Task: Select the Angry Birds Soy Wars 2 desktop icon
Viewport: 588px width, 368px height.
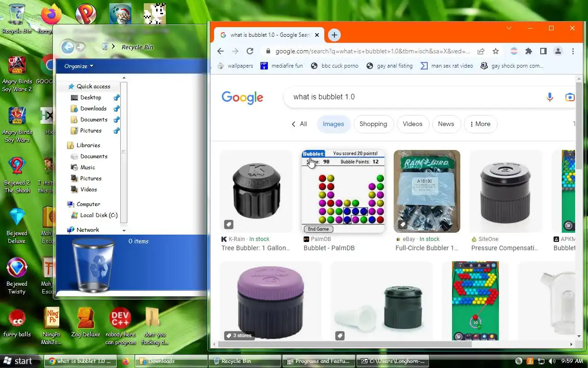Action: (17, 74)
